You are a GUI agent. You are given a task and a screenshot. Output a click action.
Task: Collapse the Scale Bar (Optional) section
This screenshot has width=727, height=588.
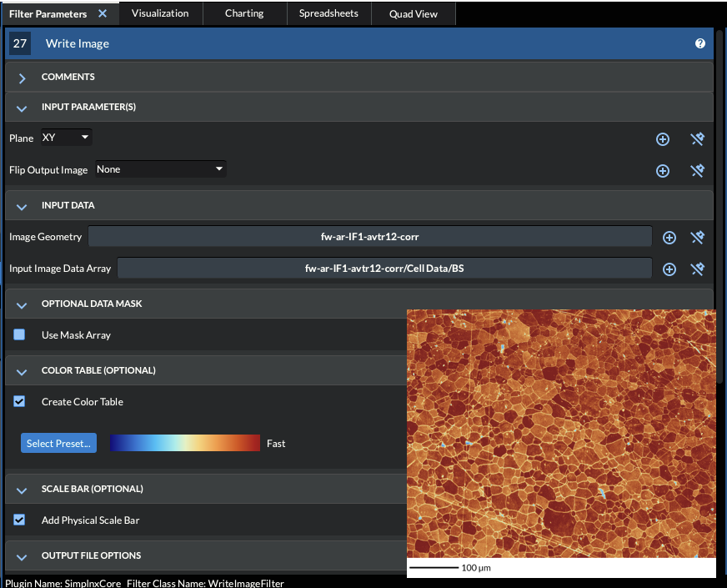coord(22,490)
